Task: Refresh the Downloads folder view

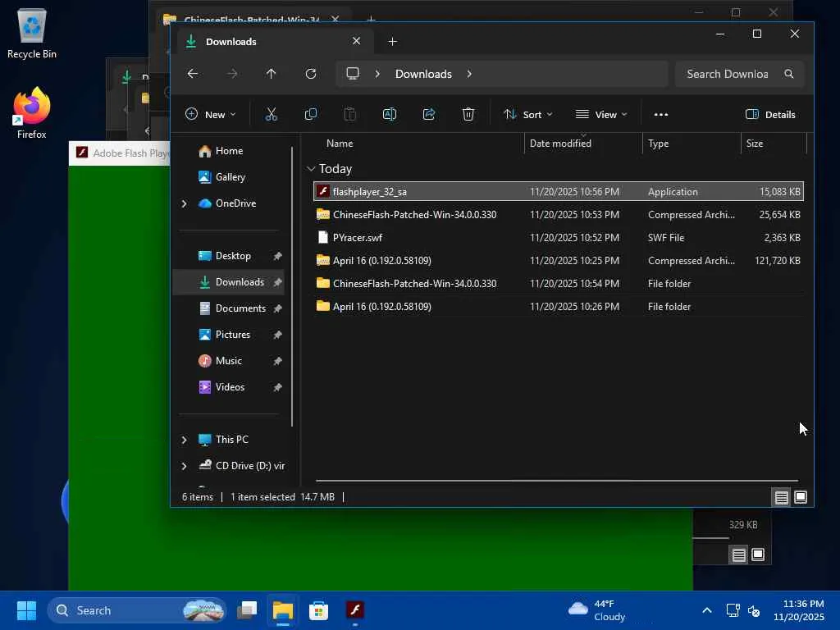Action: click(x=311, y=74)
